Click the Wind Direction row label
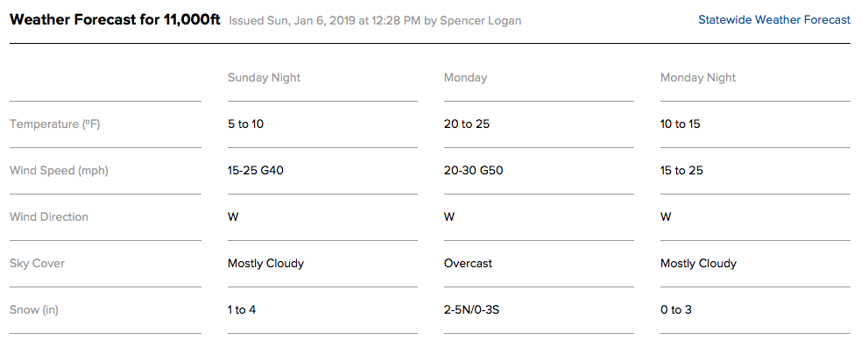The image size is (868, 354). point(49,216)
